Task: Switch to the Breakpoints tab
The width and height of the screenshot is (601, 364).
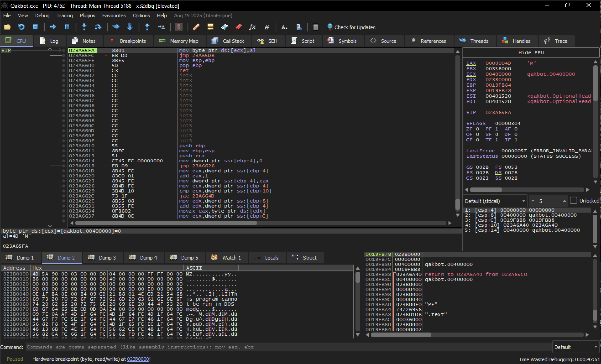Action: pyautogui.click(x=129, y=41)
